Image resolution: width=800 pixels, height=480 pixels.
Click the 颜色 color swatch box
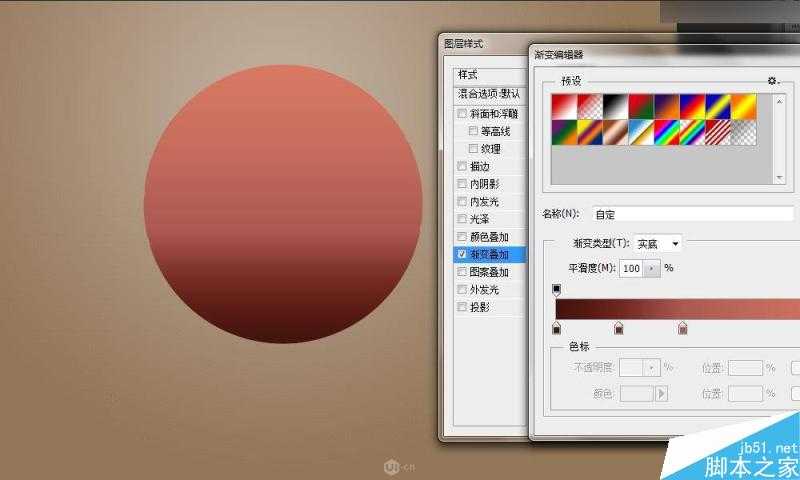pyautogui.click(x=637, y=393)
